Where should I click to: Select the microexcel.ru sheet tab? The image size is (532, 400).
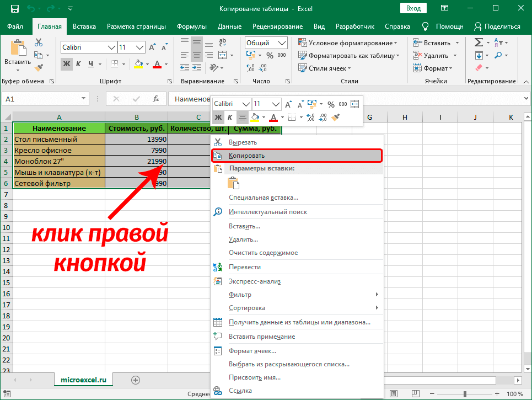click(83, 380)
